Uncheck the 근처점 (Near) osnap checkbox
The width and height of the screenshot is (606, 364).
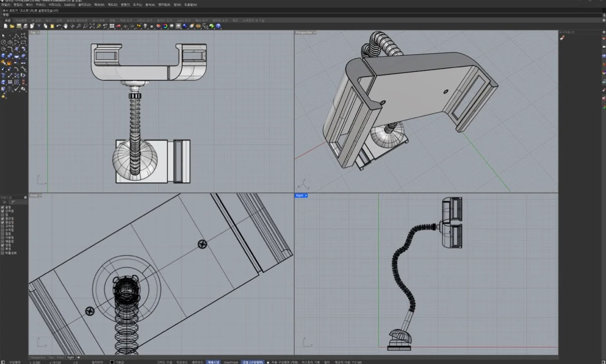pos(3,211)
